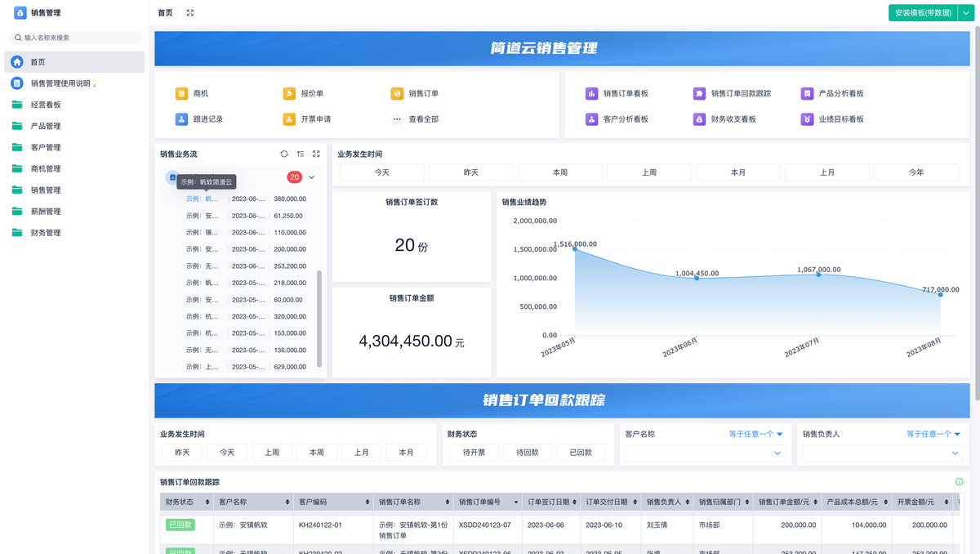
Task: Click the 已回款 status tag in first row
Action: 180,525
